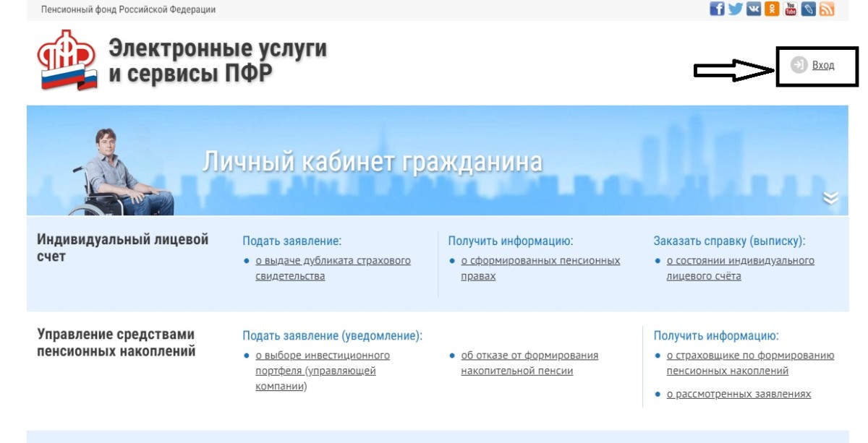Open link о страховщике по формированию пенсионных накоплений
Screen dimensions: 868x443
coord(750,363)
